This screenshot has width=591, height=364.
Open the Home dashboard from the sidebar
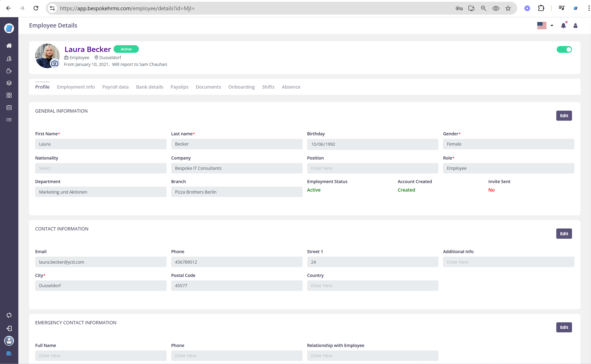[9, 45]
